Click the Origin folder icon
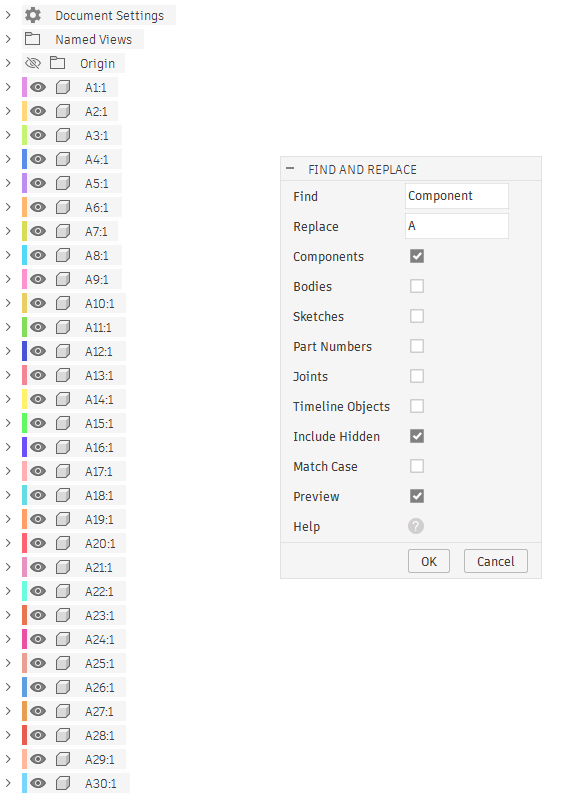 coord(57,63)
